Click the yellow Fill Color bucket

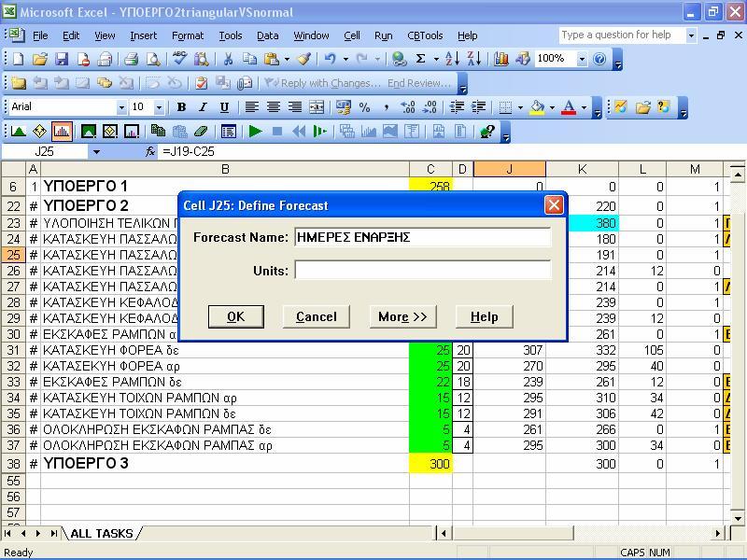pos(538,107)
